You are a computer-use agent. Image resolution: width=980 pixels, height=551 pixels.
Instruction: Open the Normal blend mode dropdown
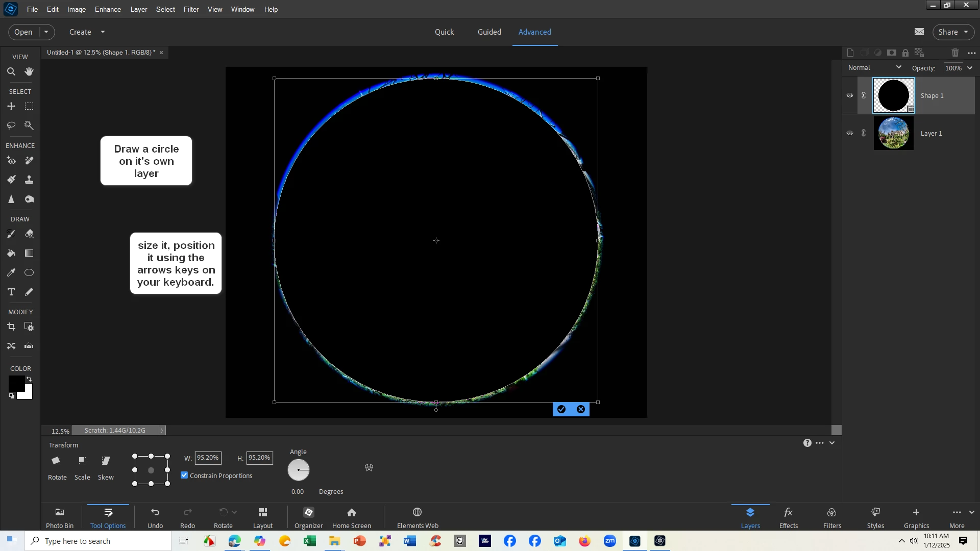coord(875,68)
